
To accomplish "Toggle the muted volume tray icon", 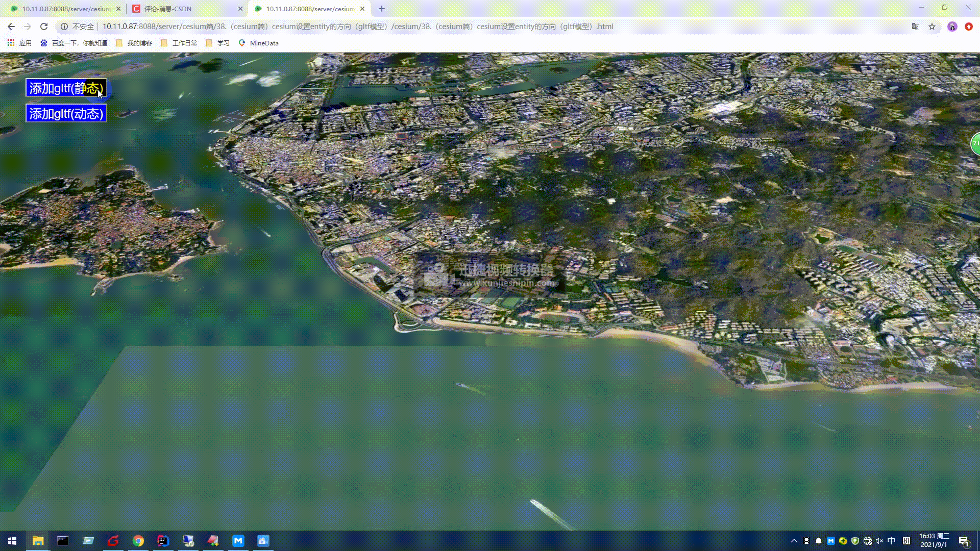I will 879,541.
